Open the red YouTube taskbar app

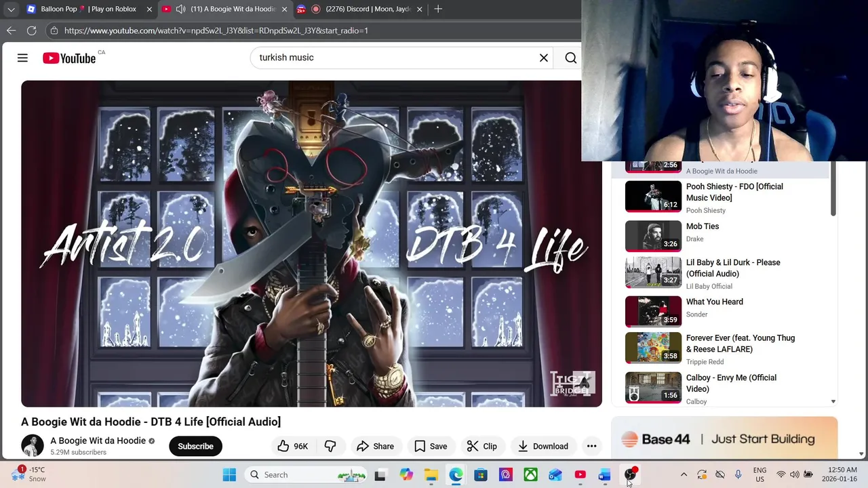coord(580,475)
